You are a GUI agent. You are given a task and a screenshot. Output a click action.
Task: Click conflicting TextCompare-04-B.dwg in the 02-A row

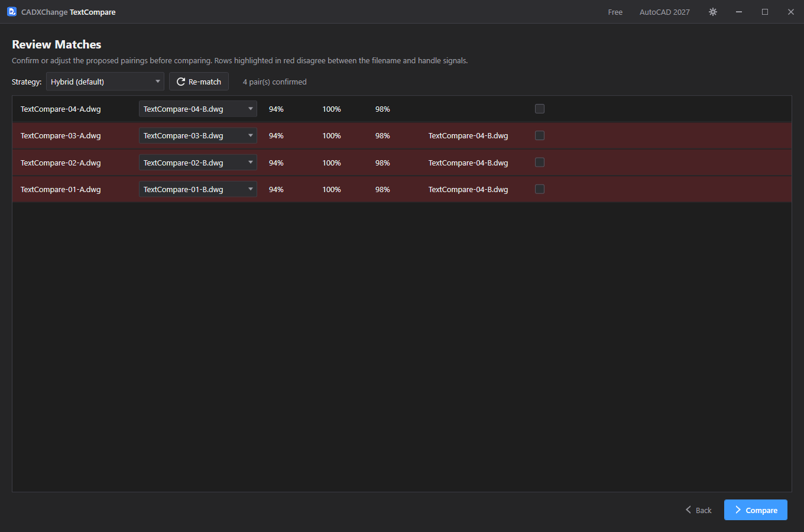[x=468, y=163]
